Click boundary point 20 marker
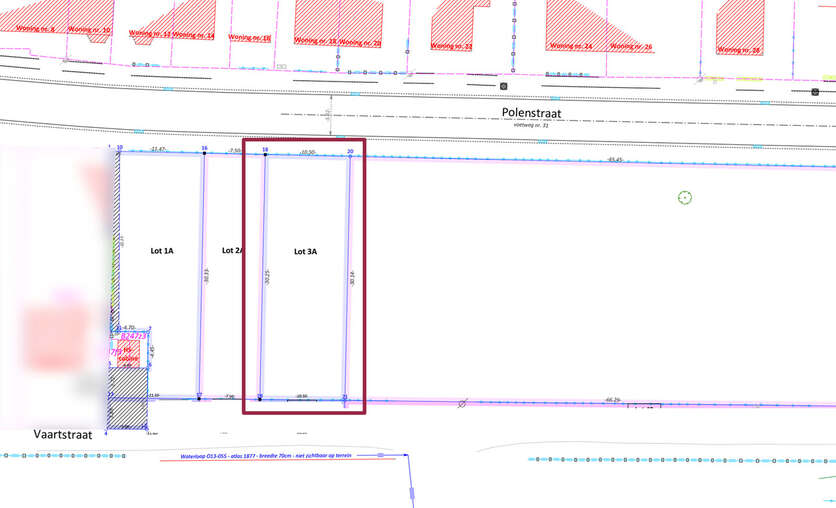This screenshot has height=508, width=836. coord(350,155)
